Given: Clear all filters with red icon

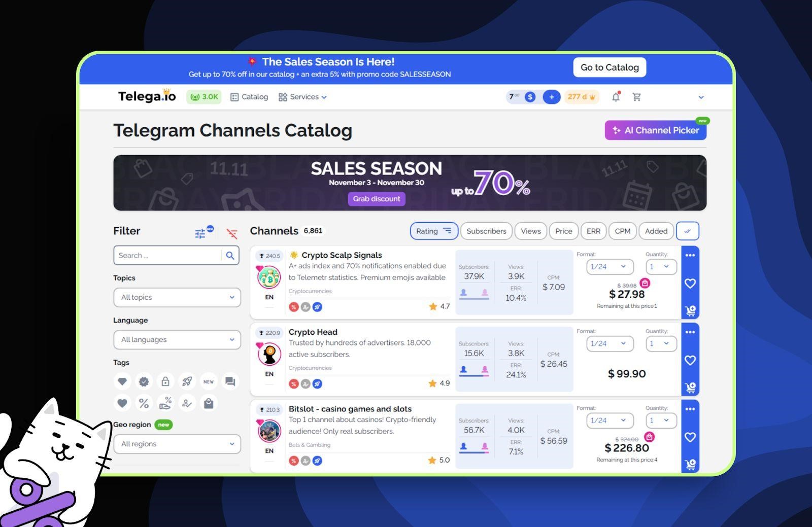Looking at the screenshot, I should [x=232, y=233].
